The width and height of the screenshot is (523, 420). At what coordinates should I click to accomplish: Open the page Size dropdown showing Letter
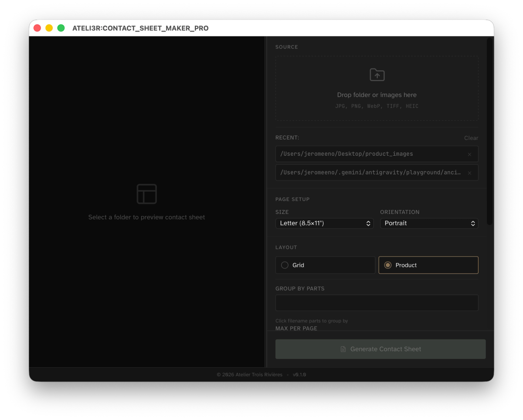324,223
